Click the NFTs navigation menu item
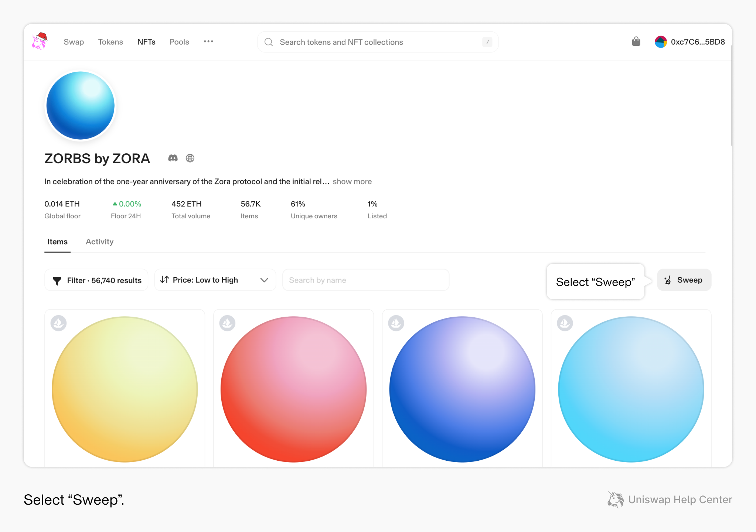This screenshot has width=756, height=532. click(147, 41)
